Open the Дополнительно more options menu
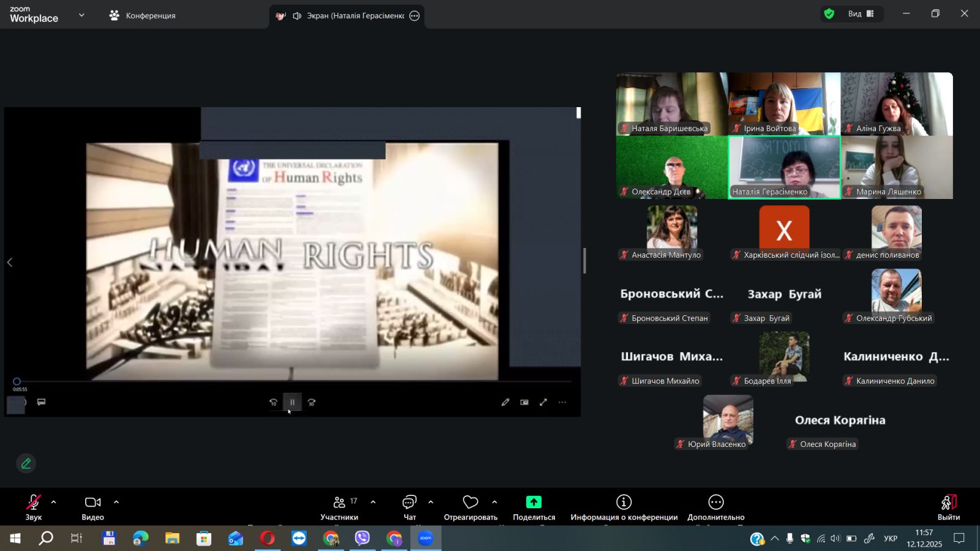The image size is (980, 551). click(x=715, y=503)
